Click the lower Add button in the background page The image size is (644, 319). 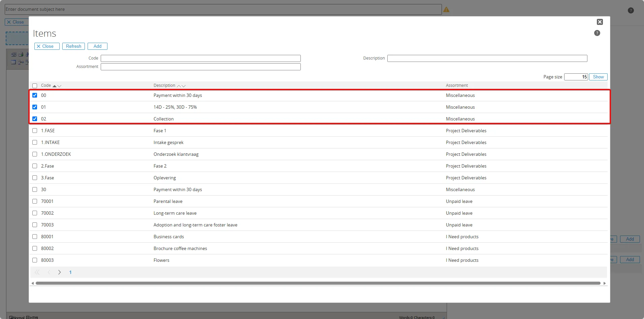pos(630,259)
